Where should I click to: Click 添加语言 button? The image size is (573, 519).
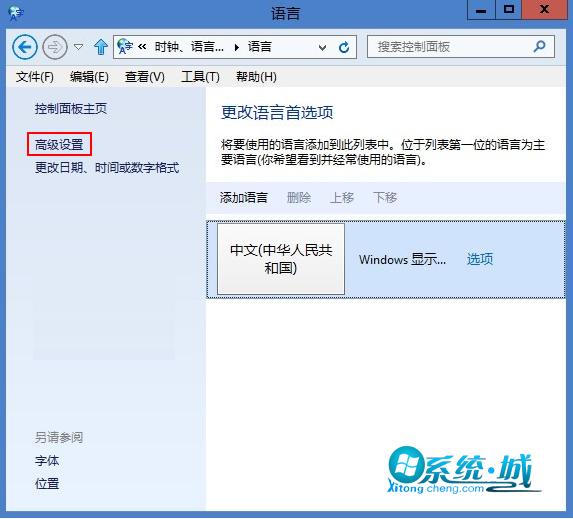[x=244, y=197]
